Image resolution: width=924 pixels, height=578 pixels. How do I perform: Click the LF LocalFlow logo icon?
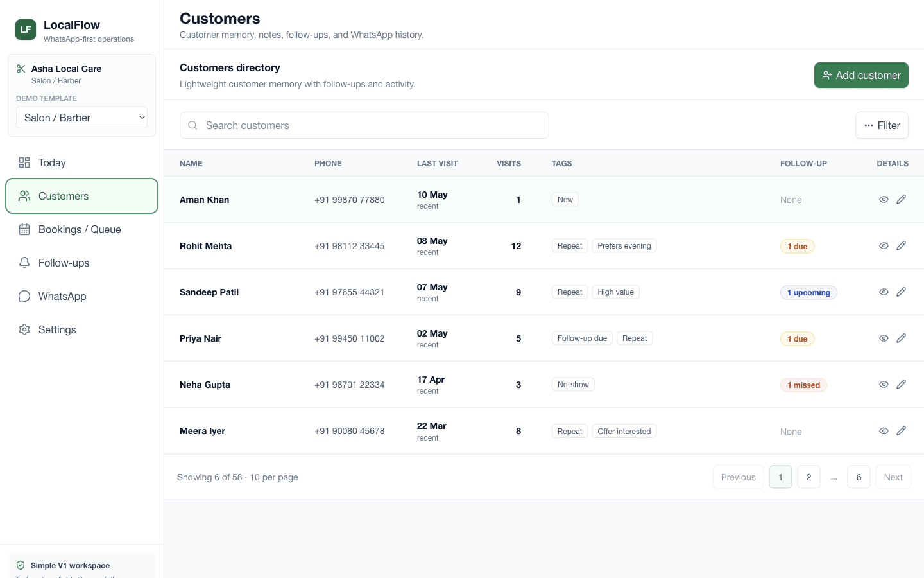[26, 30]
